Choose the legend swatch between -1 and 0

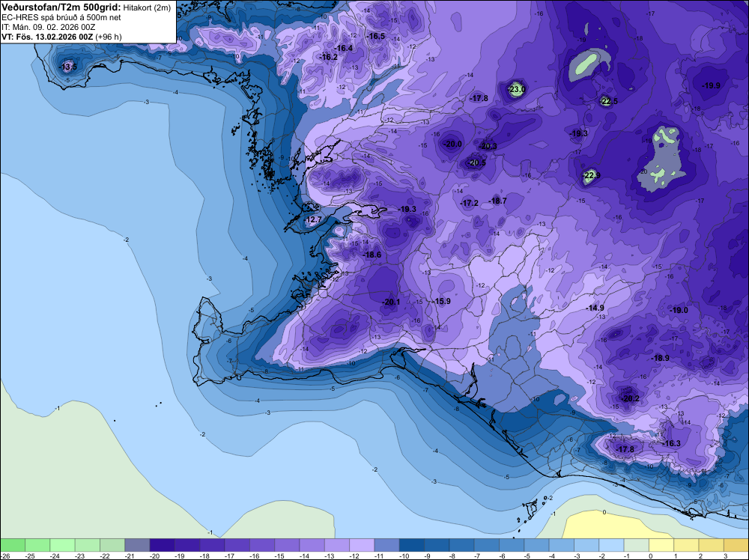[x=636, y=546]
